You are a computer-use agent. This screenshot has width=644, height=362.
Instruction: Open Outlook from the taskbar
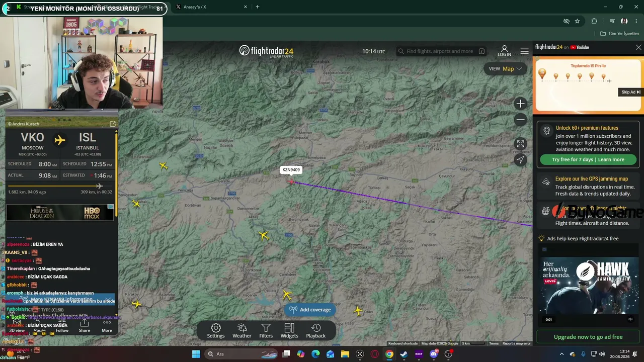[x=330, y=354]
